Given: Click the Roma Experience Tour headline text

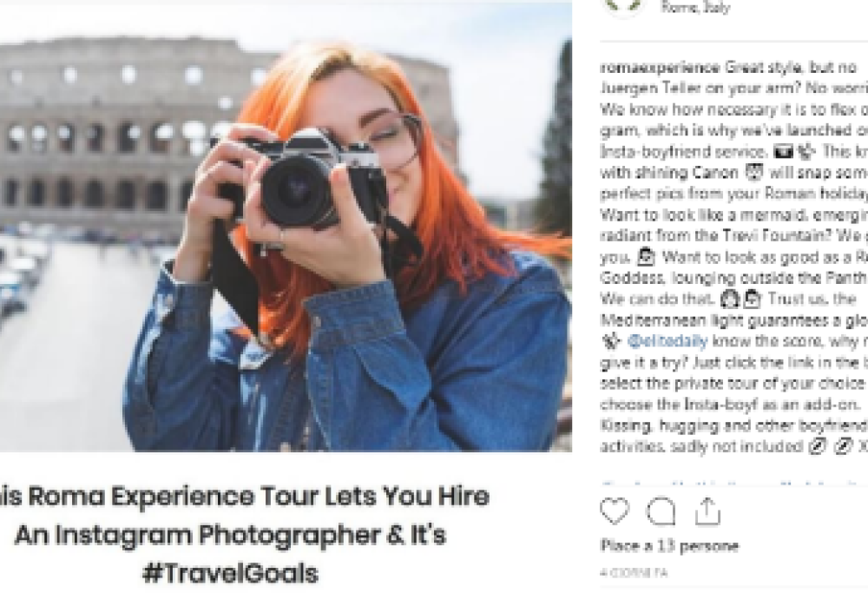Looking at the screenshot, I should pyautogui.click(x=245, y=496).
